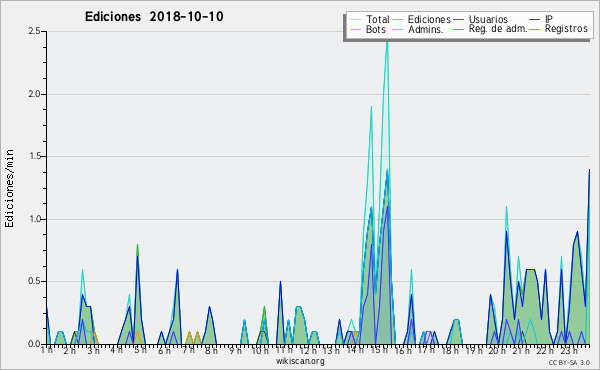Click the magenta Reg. de adm. legend swatch
The width and height of the screenshot is (600, 370).
click(458, 29)
